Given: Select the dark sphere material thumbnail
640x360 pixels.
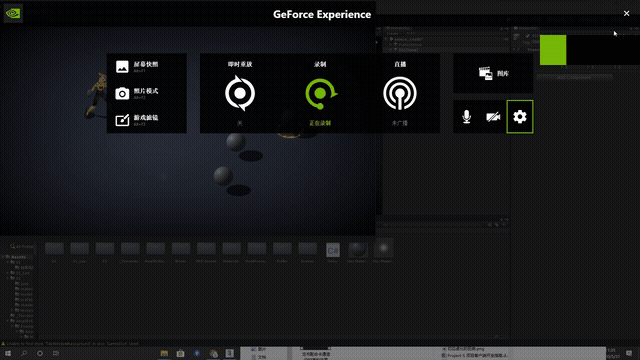Looking at the screenshot, I should (358, 249).
